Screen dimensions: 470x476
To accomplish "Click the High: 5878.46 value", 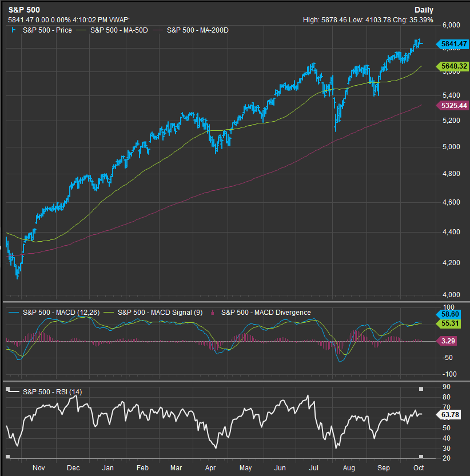I will pos(325,20).
